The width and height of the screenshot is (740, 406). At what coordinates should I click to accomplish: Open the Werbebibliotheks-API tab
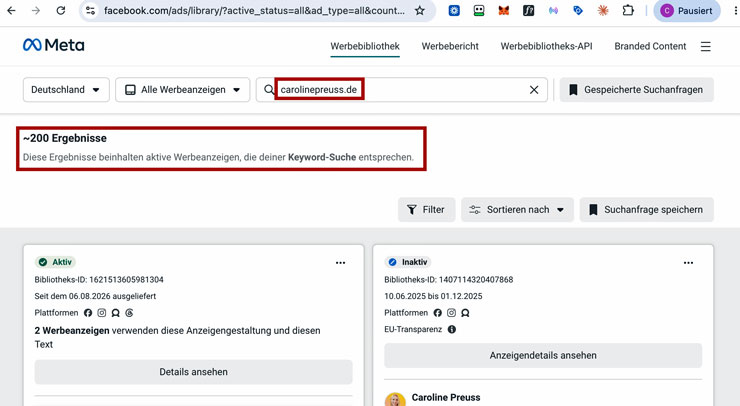(x=546, y=46)
